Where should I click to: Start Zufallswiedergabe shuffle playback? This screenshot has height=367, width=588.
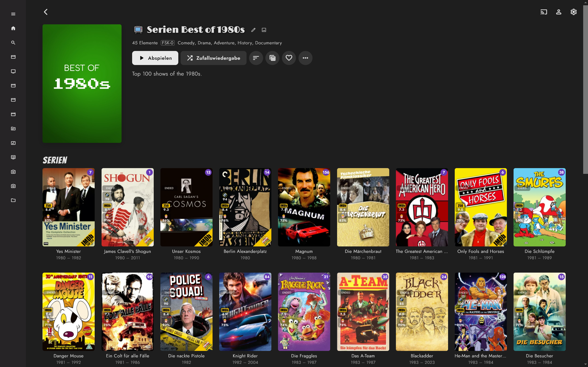coord(213,58)
